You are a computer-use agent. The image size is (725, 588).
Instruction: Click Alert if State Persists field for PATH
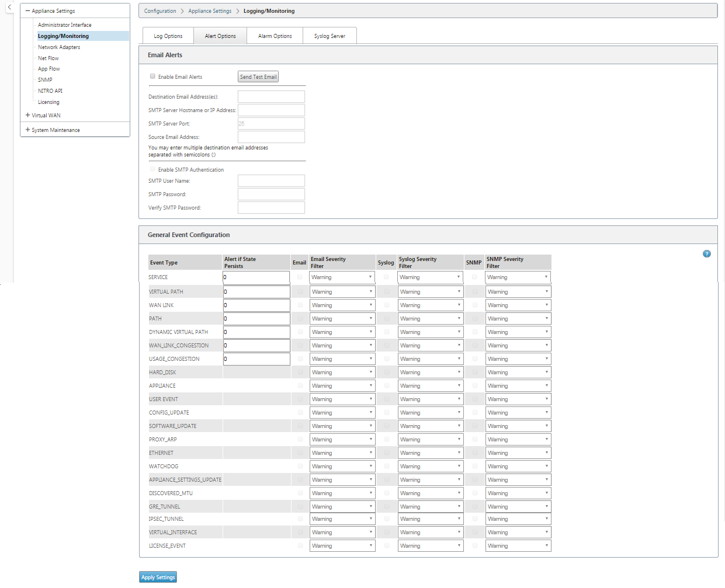click(x=256, y=319)
